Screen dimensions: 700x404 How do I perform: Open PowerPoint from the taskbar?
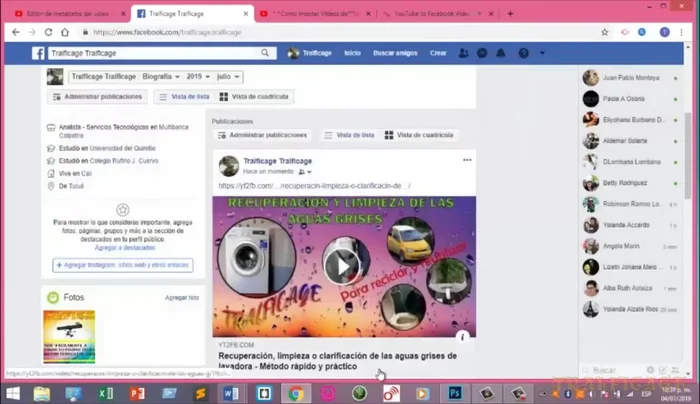(138, 394)
